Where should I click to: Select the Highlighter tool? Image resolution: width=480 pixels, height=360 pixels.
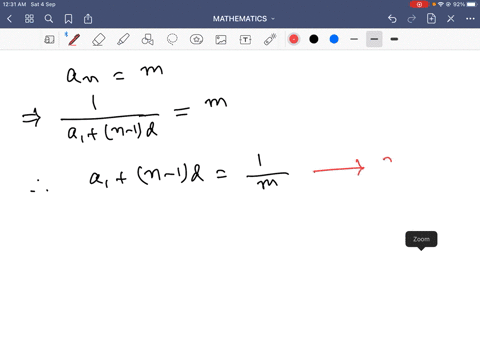click(x=123, y=40)
